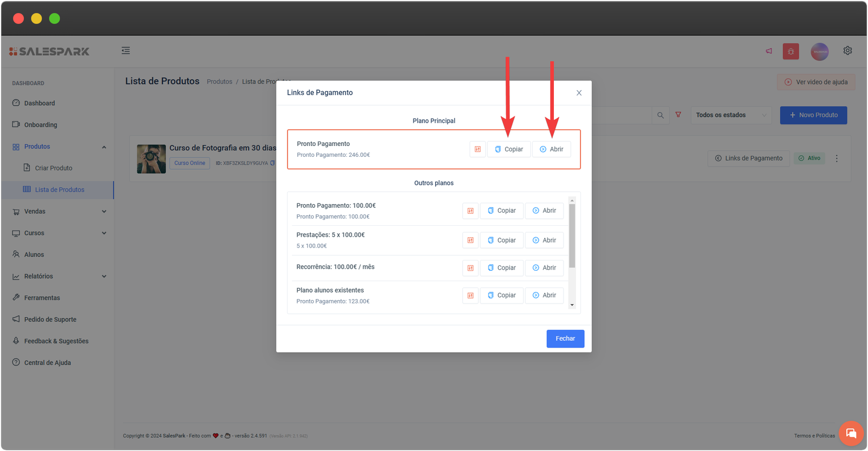The width and height of the screenshot is (868, 451).
Task: Click the search magnifier icon
Action: tap(660, 115)
